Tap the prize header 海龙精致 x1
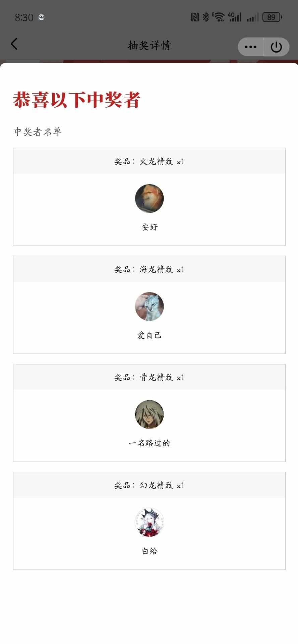This screenshot has width=298, height=644. click(x=149, y=269)
